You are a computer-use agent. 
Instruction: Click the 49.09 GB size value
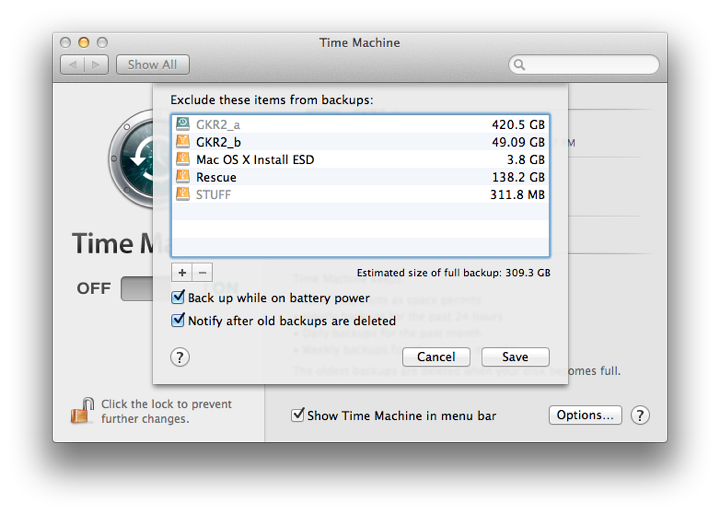tap(518, 142)
